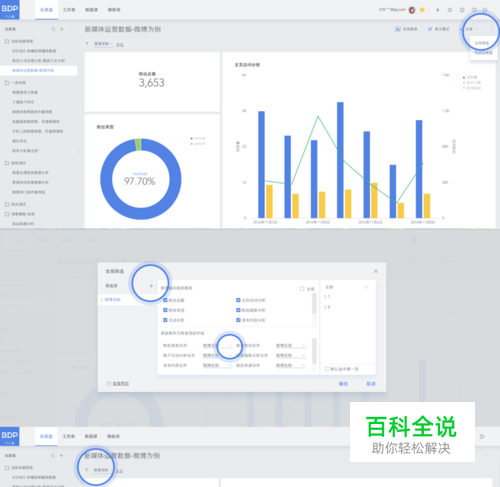Click the plus icon in the upper dashboard sidebar header
This screenshot has height=487, width=500.
click(x=62, y=29)
